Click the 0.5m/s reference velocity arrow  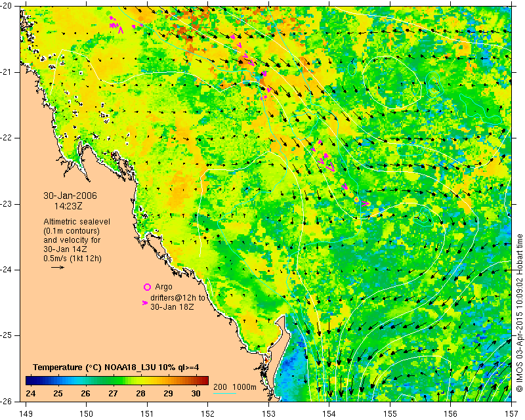point(58,267)
